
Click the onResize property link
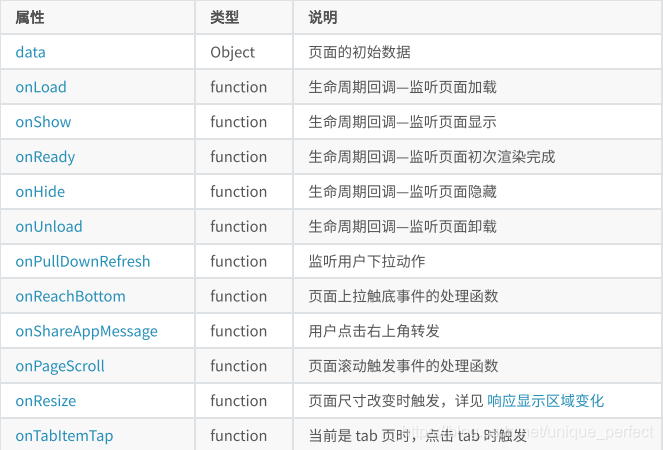coord(46,401)
